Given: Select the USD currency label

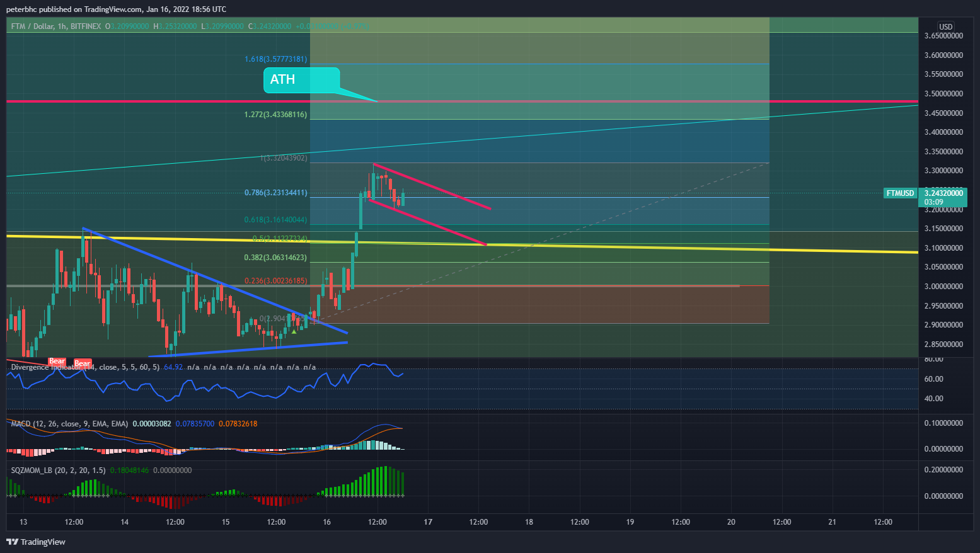Looking at the screenshot, I should [946, 26].
